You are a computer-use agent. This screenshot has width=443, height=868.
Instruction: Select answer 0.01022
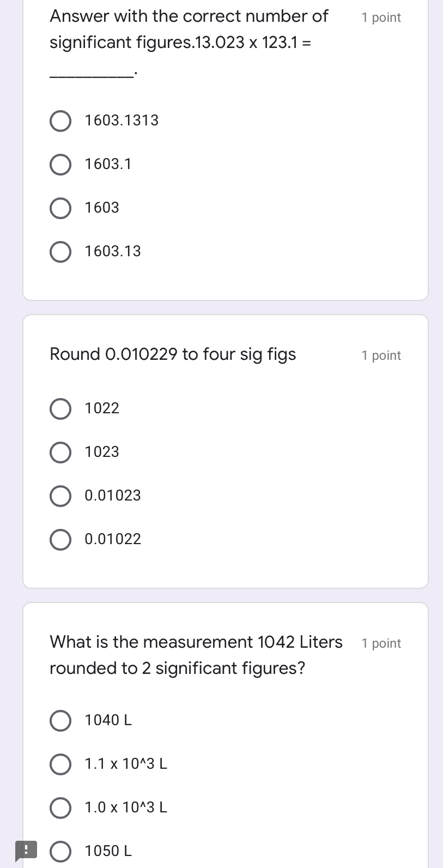(x=60, y=540)
